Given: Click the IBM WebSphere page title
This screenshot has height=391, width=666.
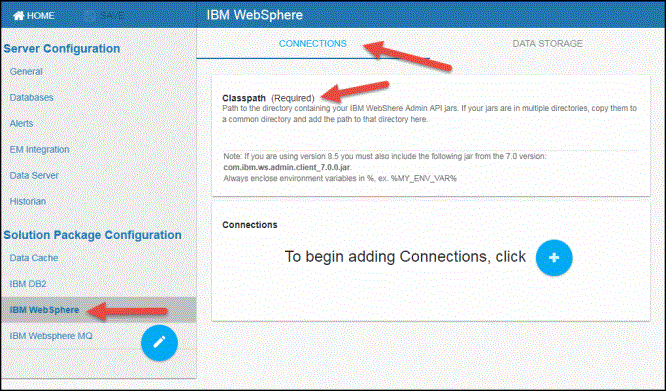Looking at the screenshot, I should (x=255, y=15).
